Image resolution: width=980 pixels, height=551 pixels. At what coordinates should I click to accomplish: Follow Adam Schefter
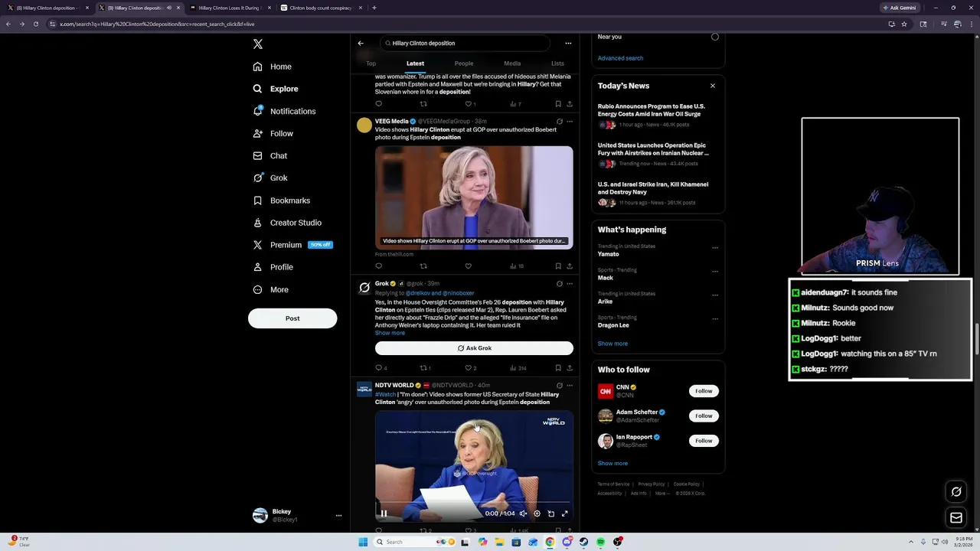(704, 416)
